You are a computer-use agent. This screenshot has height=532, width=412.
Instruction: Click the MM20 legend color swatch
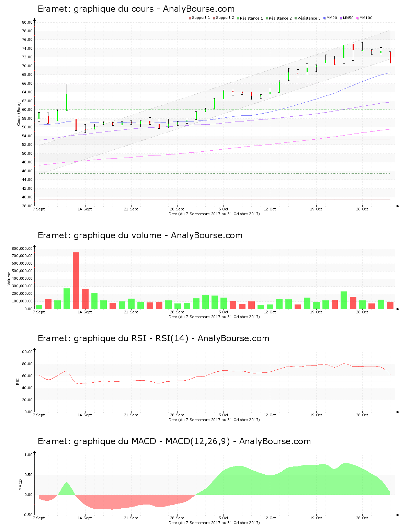click(x=324, y=18)
